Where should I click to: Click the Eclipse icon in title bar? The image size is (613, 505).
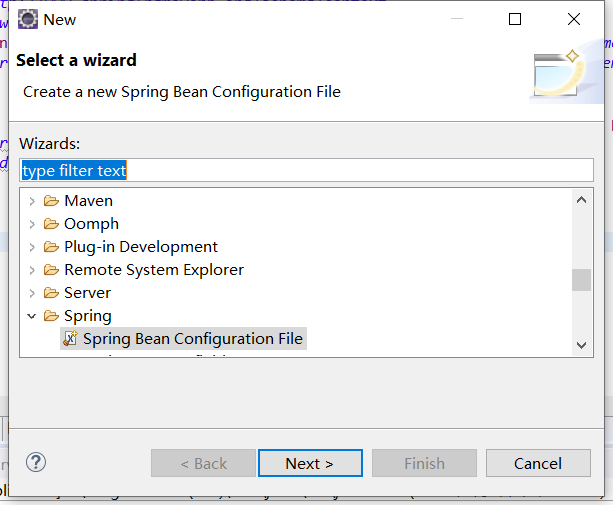pos(28,19)
